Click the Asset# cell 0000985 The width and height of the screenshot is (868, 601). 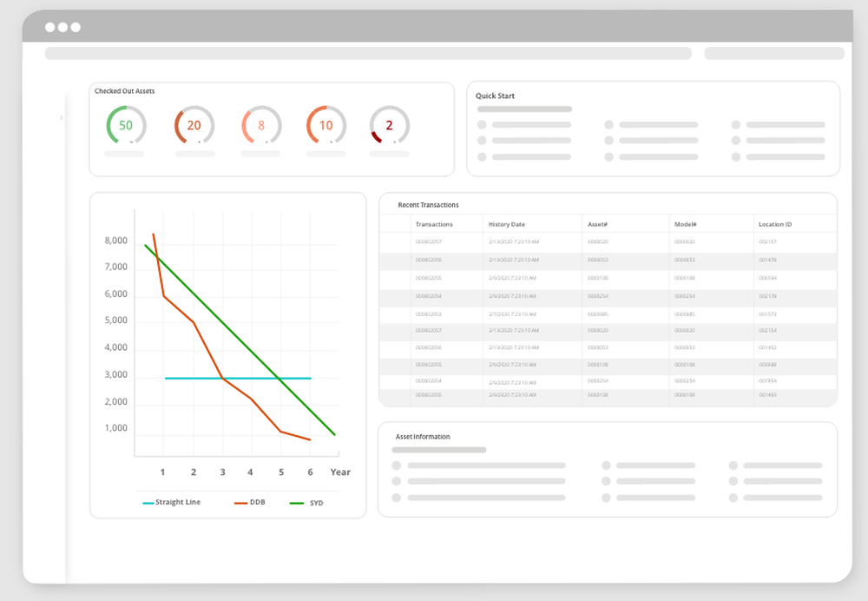point(598,314)
